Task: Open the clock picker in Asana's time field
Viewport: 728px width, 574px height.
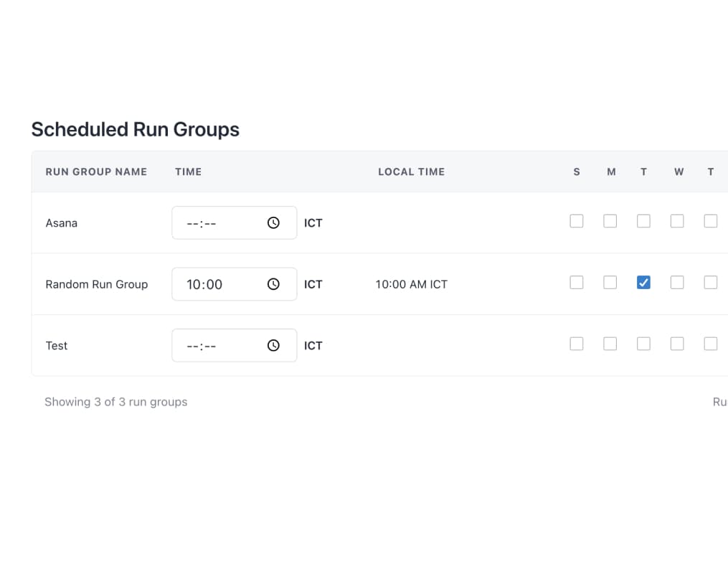Action: (x=273, y=223)
